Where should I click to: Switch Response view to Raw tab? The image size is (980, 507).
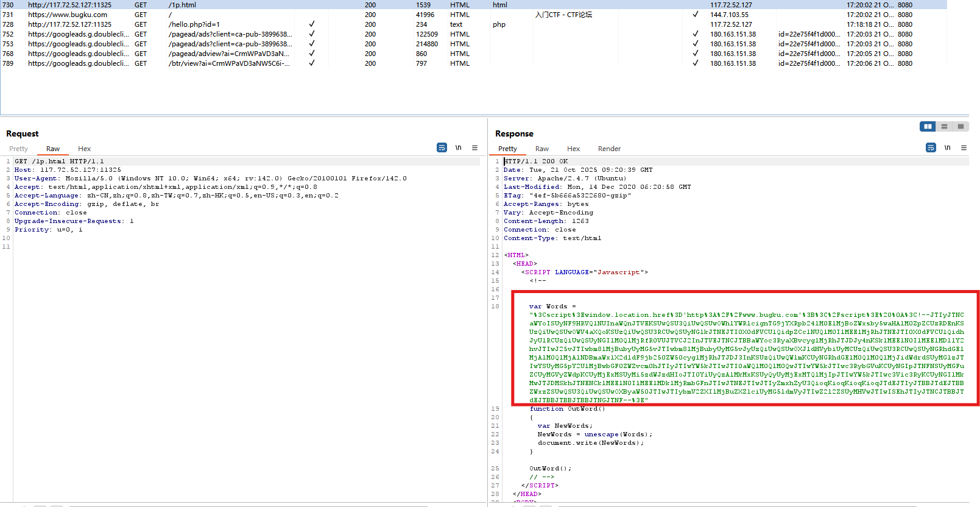(542, 149)
